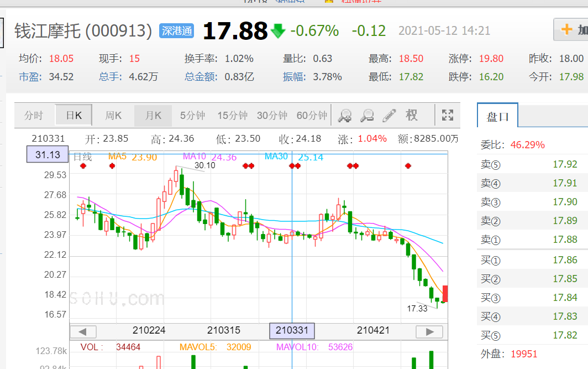
Task: Click the 总手 label link
Action: click(111, 77)
